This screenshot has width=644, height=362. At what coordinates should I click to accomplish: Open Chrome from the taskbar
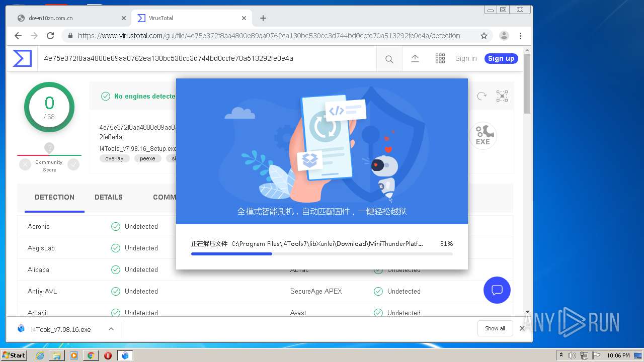pos(91,355)
